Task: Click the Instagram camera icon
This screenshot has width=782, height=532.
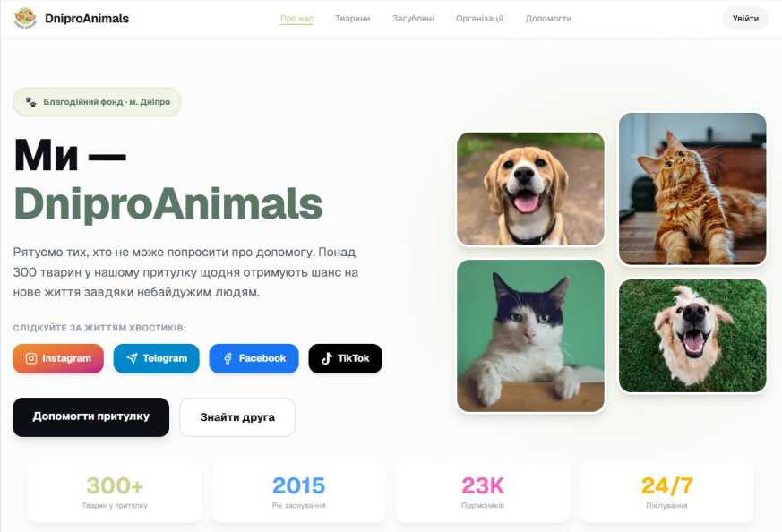Action: click(x=31, y=358)
